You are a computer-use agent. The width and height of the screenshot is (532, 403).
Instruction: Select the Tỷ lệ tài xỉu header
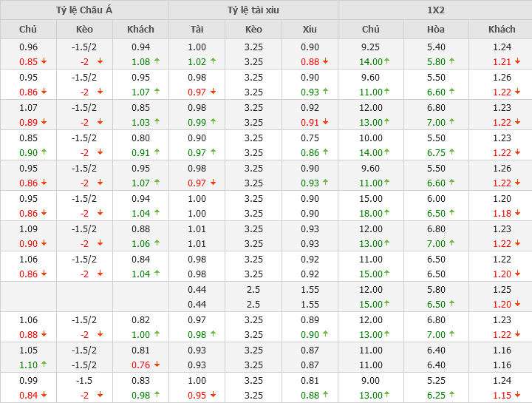[x=253, y=10]
